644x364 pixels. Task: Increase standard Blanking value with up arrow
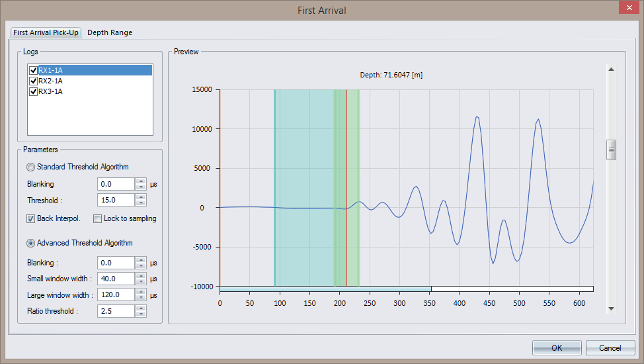click(141, 181)
